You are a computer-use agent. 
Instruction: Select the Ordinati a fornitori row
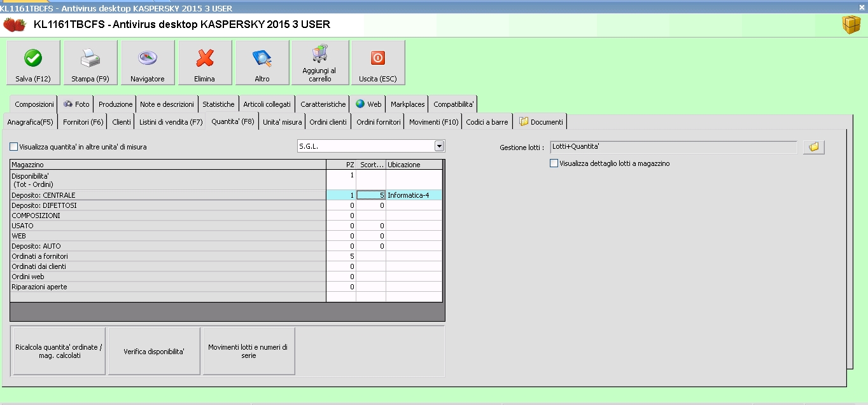(x=226, y=256)
